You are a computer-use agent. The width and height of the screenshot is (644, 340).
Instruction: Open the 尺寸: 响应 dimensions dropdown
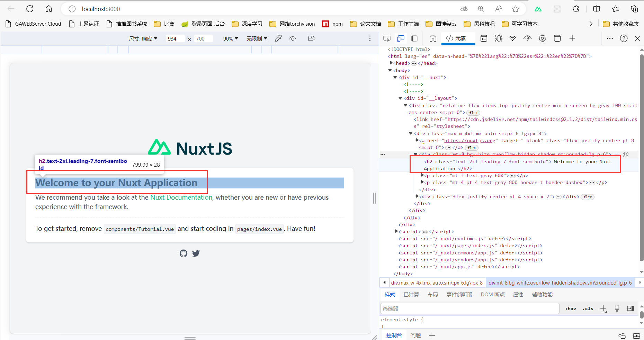tap(143, 38)
